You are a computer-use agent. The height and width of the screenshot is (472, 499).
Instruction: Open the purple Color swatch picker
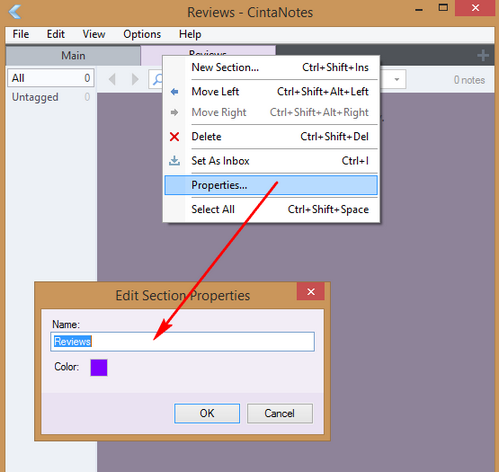(x=99, y=367)
